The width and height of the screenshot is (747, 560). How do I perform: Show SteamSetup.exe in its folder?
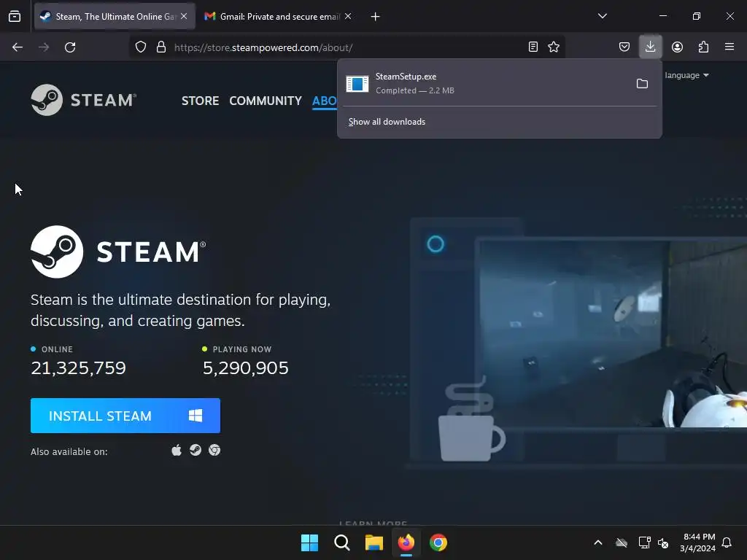tap(642, 84)
